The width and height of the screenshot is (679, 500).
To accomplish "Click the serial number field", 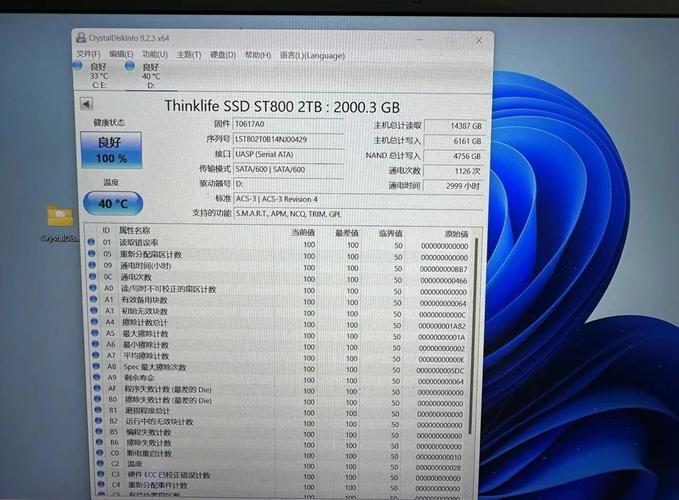I will tap(288, 139).
